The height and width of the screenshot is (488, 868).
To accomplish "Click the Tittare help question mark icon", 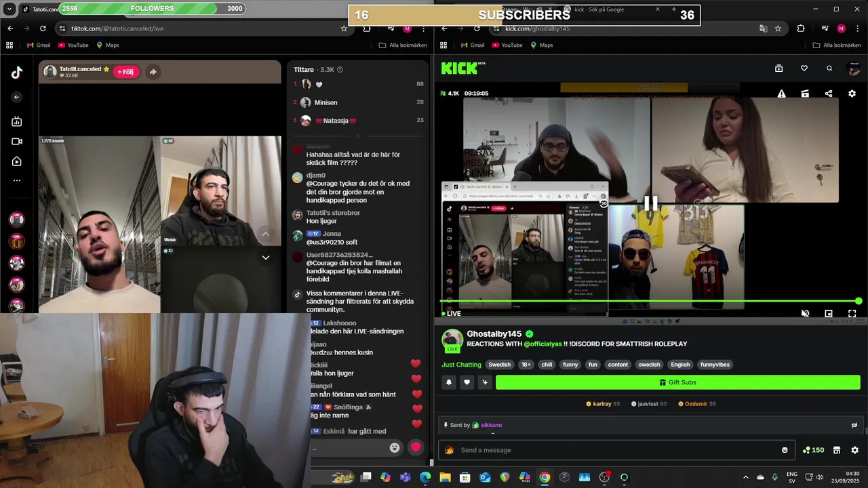I will tap(340, 69).
